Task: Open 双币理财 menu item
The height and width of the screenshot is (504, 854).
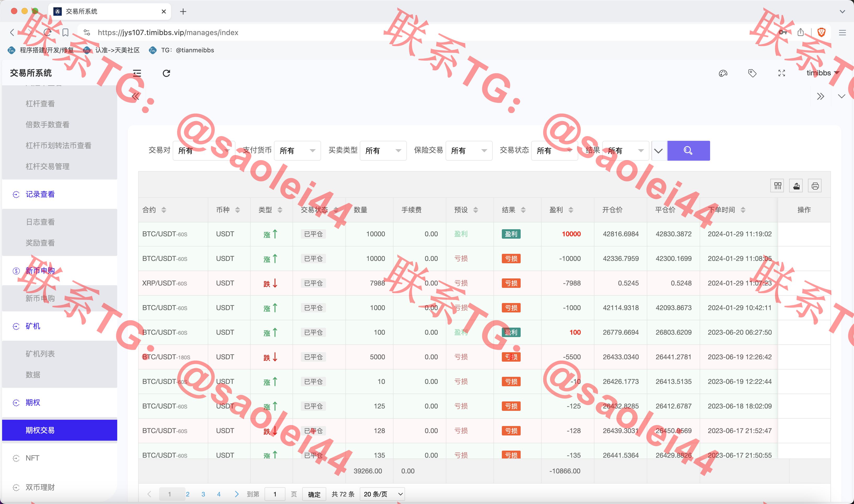Action: (59, 487)
